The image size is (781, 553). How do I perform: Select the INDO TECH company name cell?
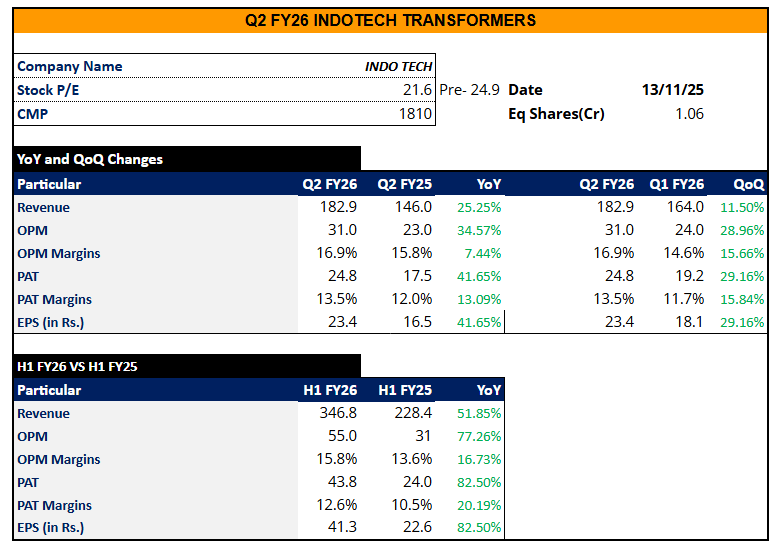point(398,66)
